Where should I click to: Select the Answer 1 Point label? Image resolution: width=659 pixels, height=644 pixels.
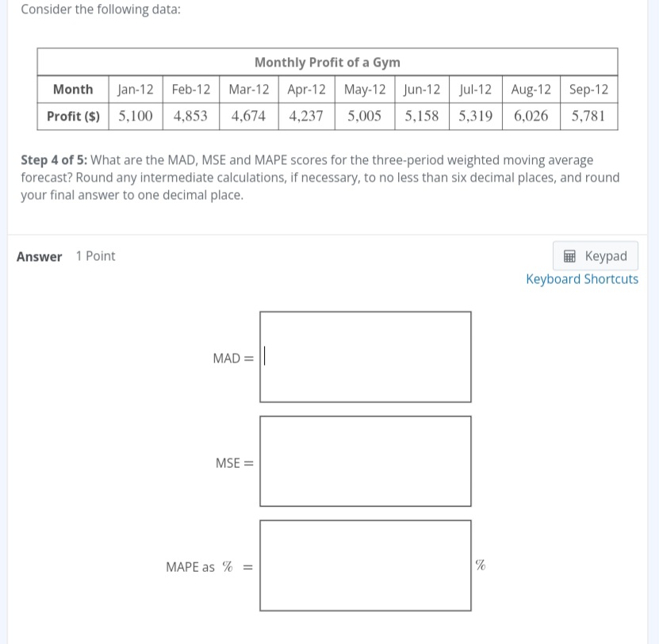[67, 255]
